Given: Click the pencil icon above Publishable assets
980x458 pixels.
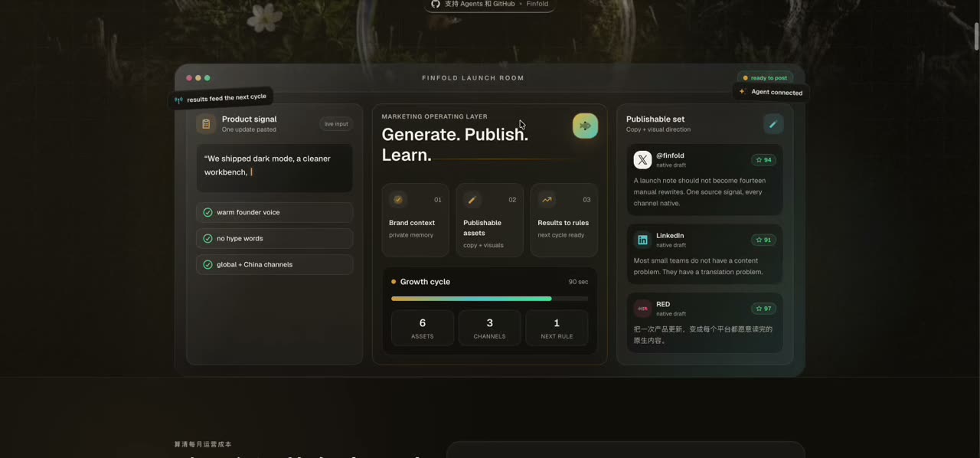Looking at the screenshot, I should (x=472, y=199).
